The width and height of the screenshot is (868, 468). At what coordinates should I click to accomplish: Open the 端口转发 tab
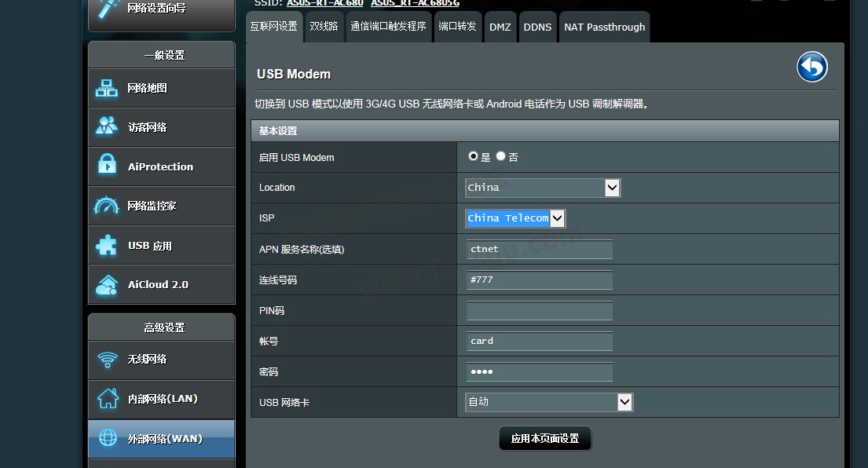pyautogui.click(x=457, y=27)
